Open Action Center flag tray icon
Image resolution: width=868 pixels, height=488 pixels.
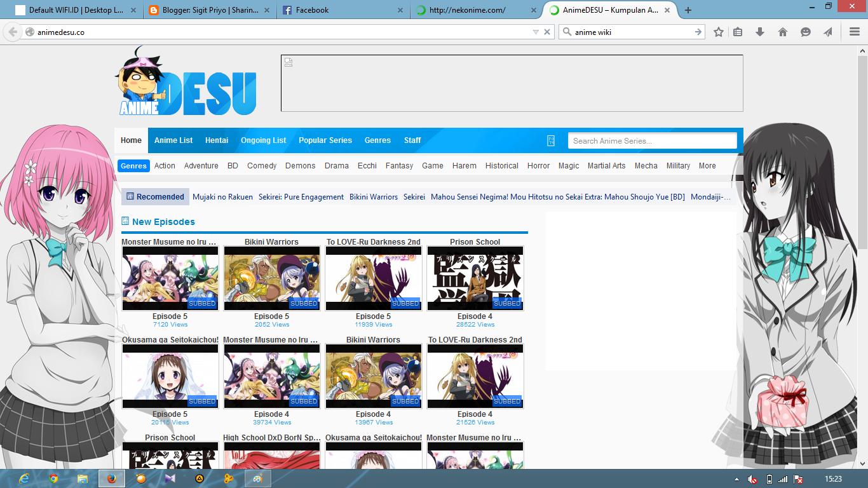[x=799, y=479]
